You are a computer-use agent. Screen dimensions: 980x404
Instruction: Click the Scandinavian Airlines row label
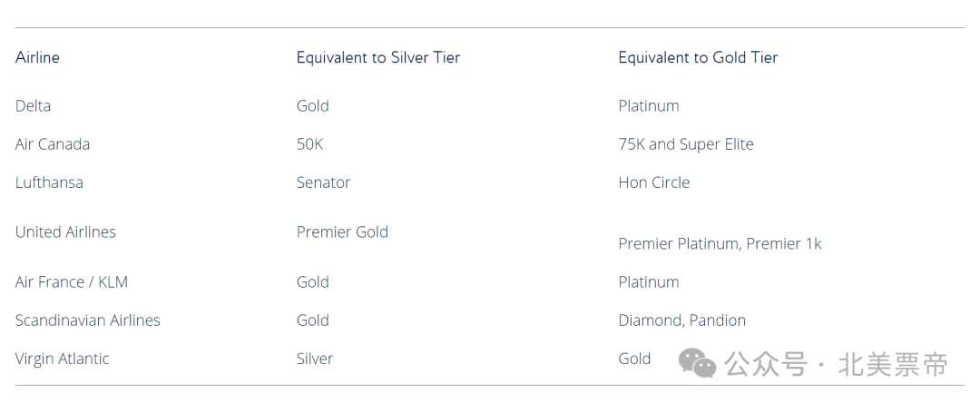point(87,320)
